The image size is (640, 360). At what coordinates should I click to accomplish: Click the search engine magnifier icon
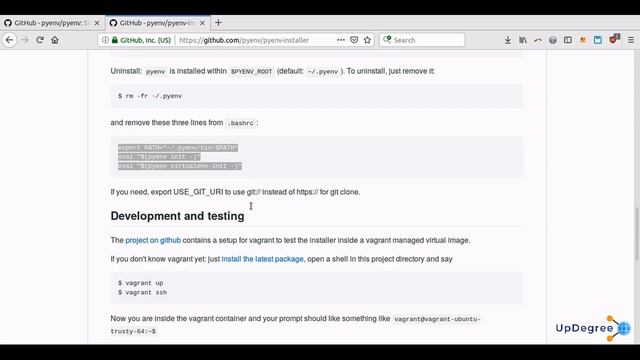coord(387,40)
